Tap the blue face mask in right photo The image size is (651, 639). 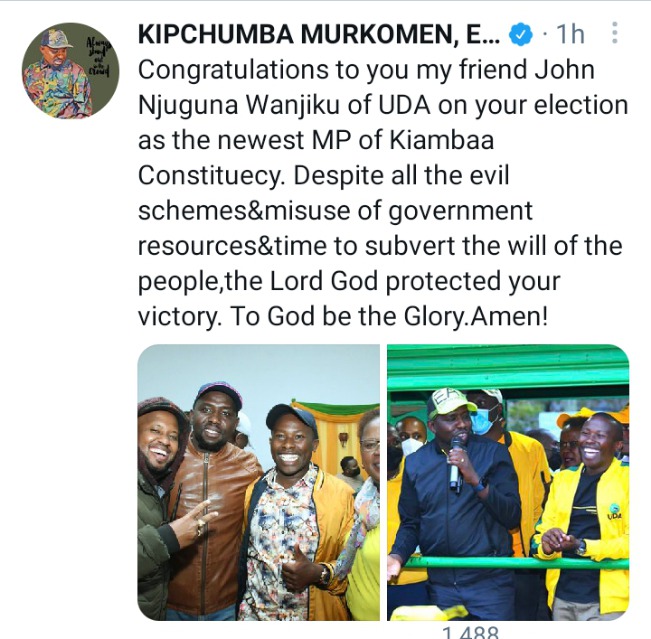[484, 419]
